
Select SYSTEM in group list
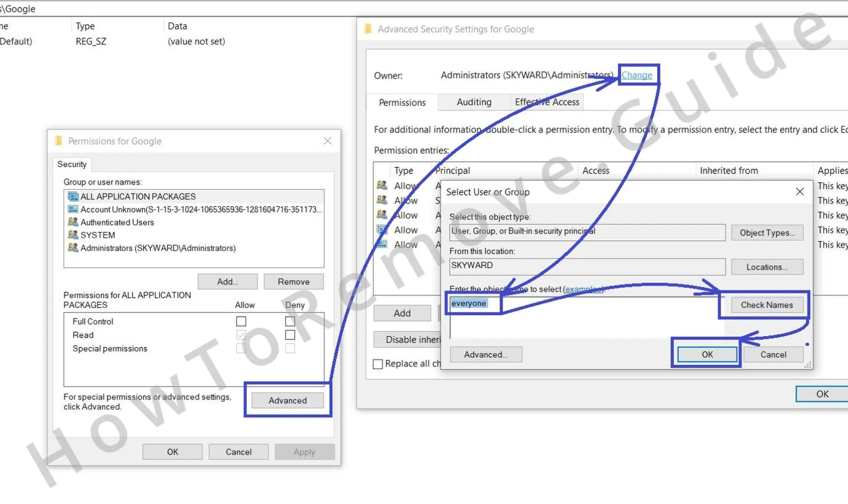pos(98,235)
